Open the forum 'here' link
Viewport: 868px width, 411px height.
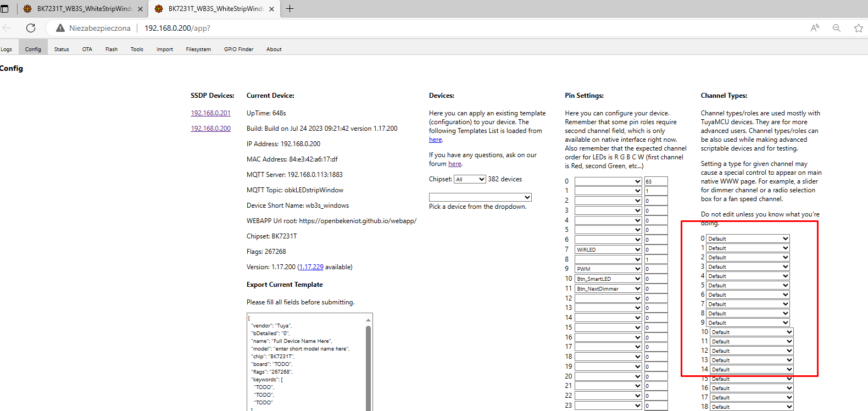[455, 164]
